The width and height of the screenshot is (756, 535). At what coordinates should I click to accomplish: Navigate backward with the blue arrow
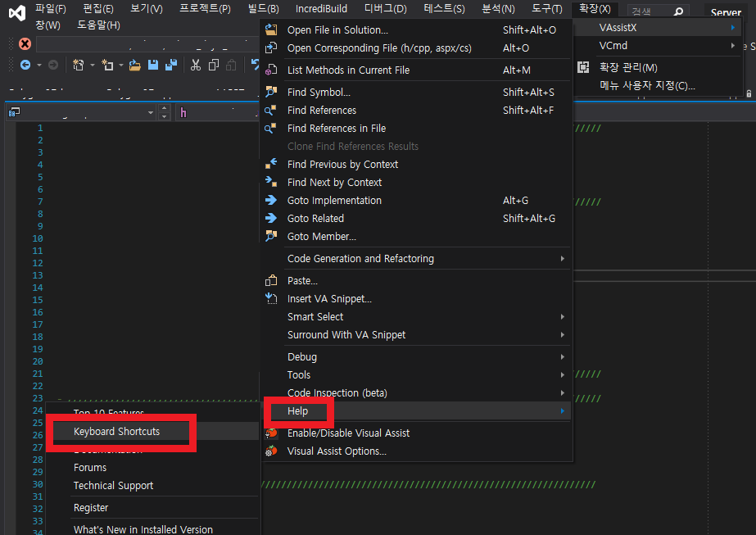(25, 65)
